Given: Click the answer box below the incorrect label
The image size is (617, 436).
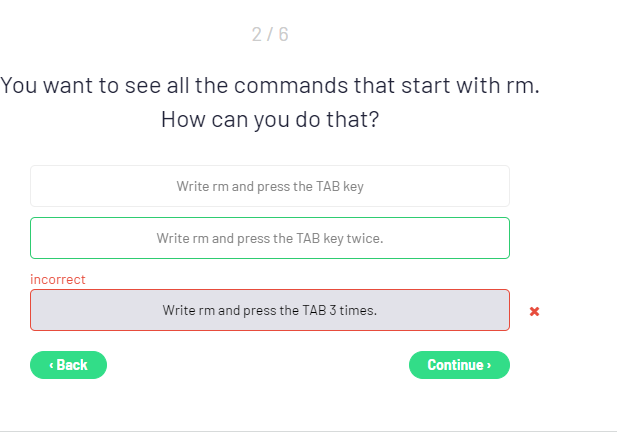Looking at the screenshot, I should 270,310.
